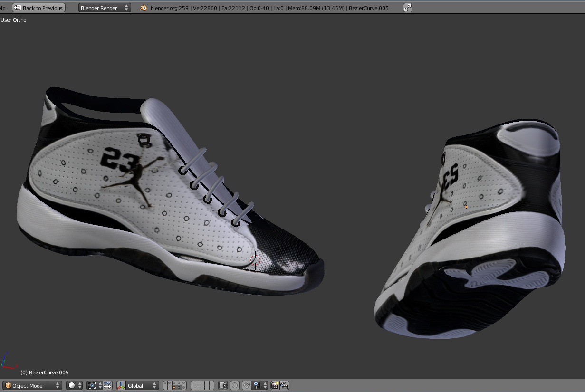Open the snap element type dropdown
Image resolution: width=585 pixels, height=392 pixels.
260,385
